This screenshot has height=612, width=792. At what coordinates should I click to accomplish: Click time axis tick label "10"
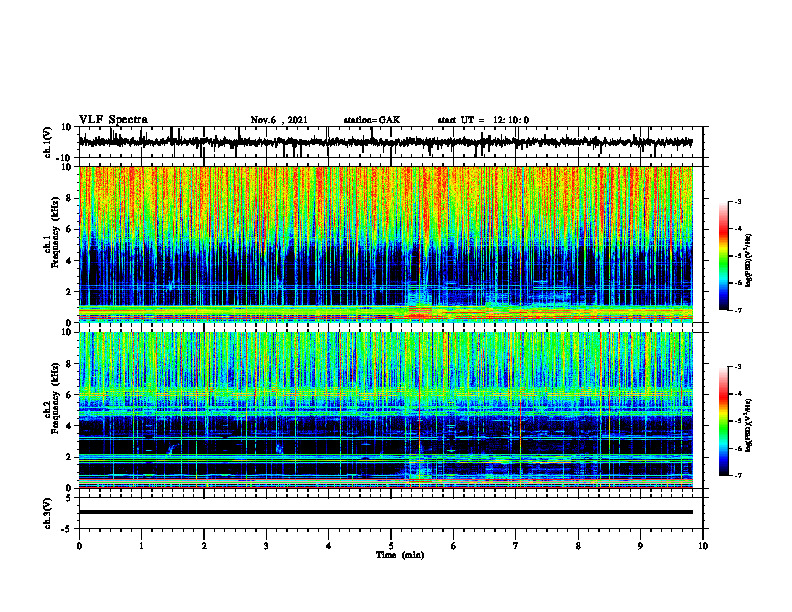click(x=703, y=546)
